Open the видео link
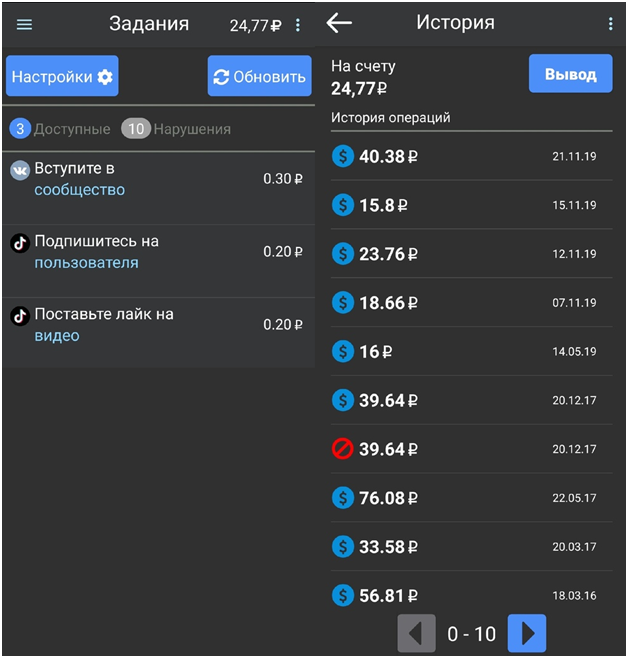 57,336
